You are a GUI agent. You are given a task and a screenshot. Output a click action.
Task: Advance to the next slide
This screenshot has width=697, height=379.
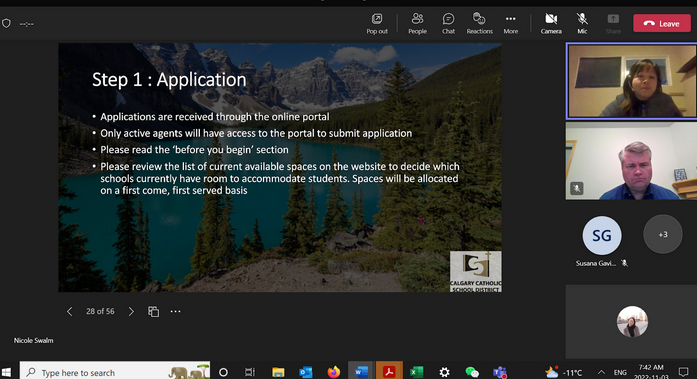pyautogui.click(x=131, y=311)
